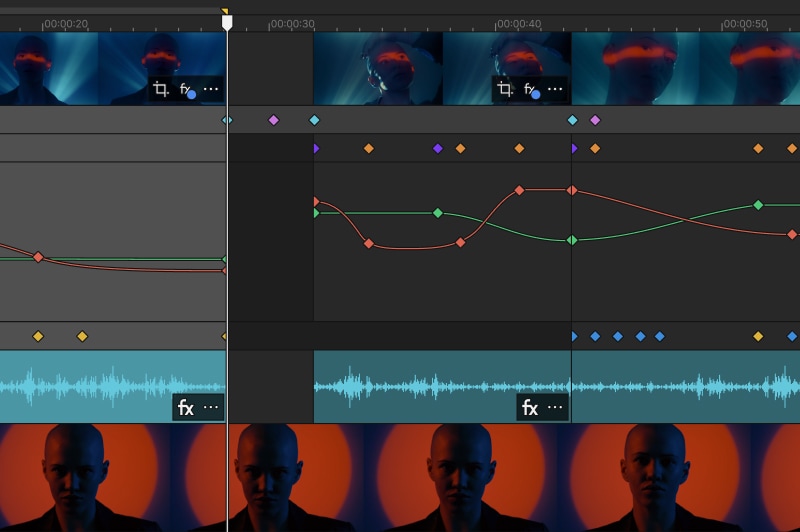
Task: Click crop icon on second video clip
Action: click(x=504, y=90)
